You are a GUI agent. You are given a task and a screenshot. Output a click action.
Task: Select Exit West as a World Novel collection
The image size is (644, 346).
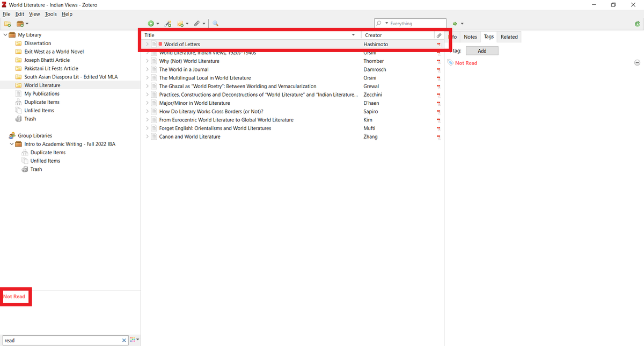tap(54, 52)
